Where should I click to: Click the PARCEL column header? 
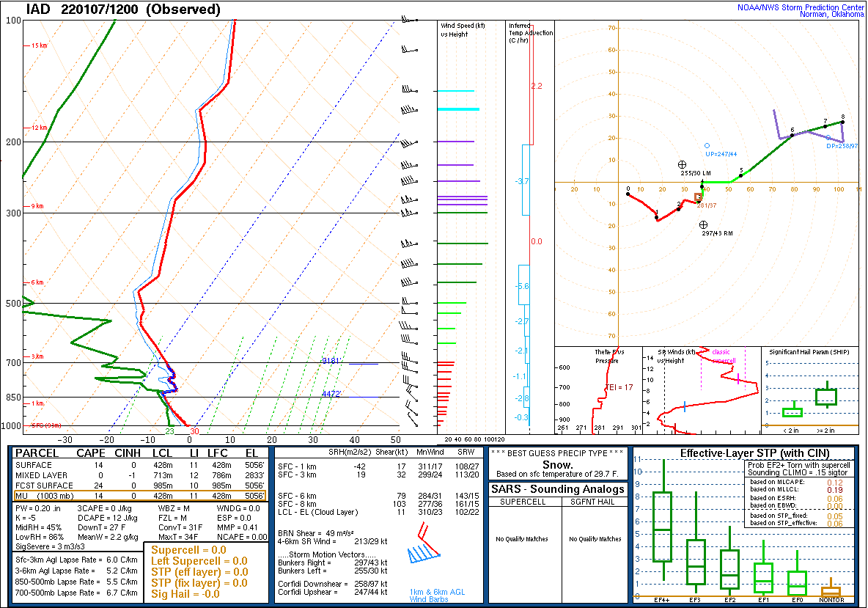37,453
